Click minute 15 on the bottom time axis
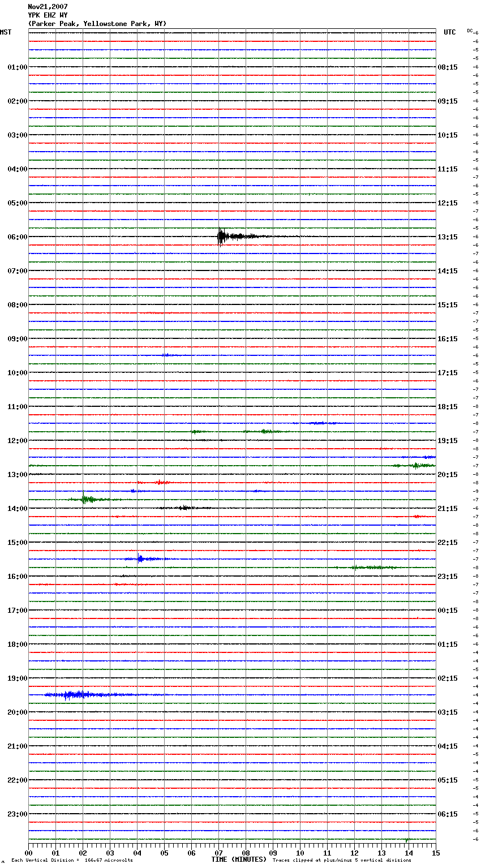The width and height of the screenshot is (481, 868). click(x=436, y=853)
